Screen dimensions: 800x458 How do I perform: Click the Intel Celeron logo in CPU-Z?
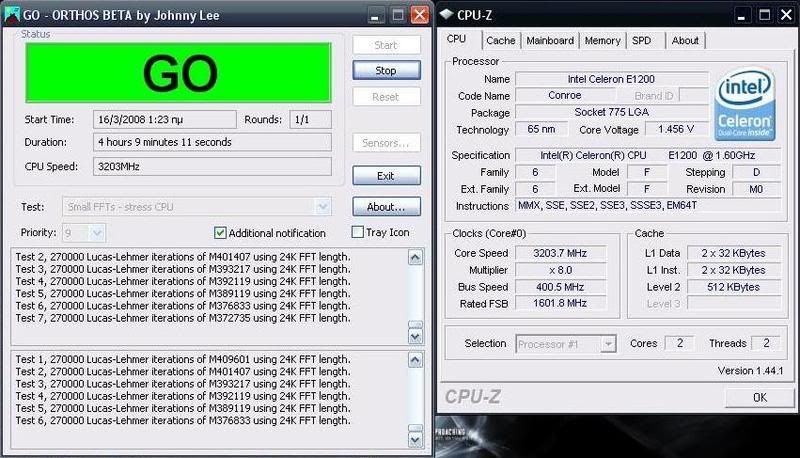tap(744, 105)
